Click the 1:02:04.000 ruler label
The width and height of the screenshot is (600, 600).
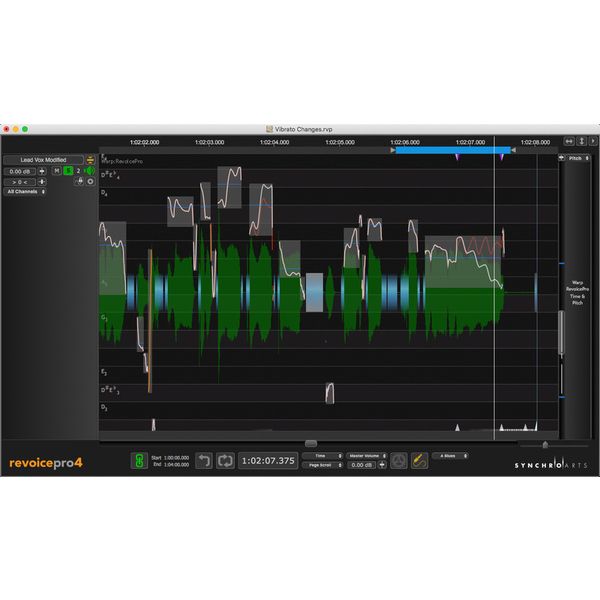coord(275,142)
